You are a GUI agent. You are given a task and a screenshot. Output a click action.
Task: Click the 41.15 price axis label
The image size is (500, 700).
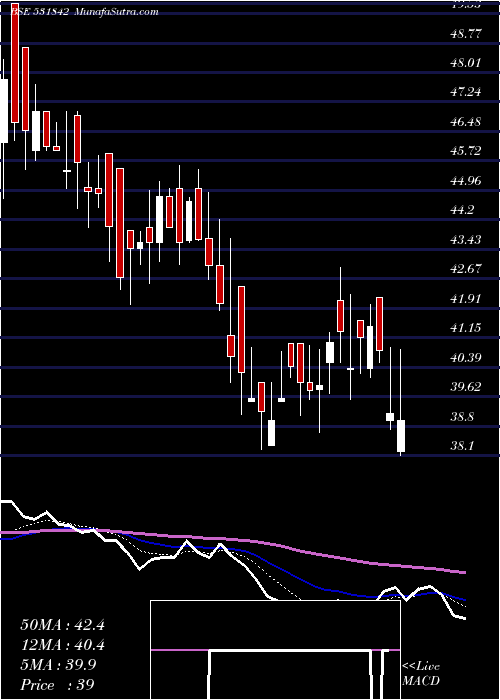[464, 328]
